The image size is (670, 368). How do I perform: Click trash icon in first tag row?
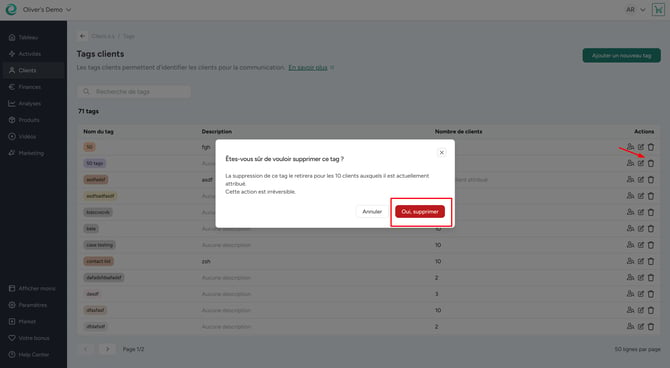(651, 147)
